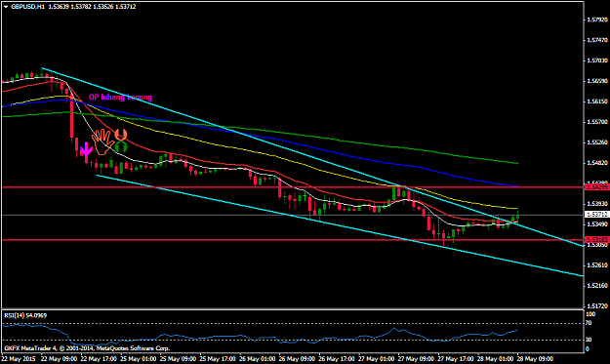This screenshot has height=364, width=610.
Task: Click the 25 May 09:00 time label
Action: click(x=178, y=358)
